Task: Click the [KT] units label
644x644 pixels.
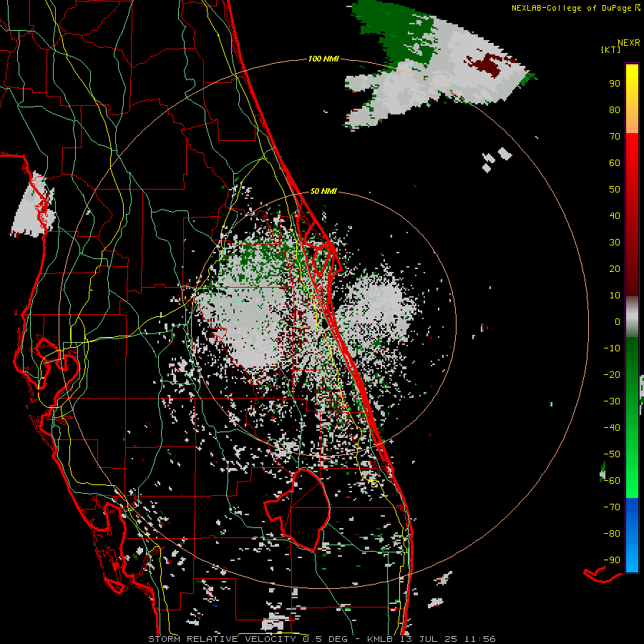Action: tap(611, 49)
